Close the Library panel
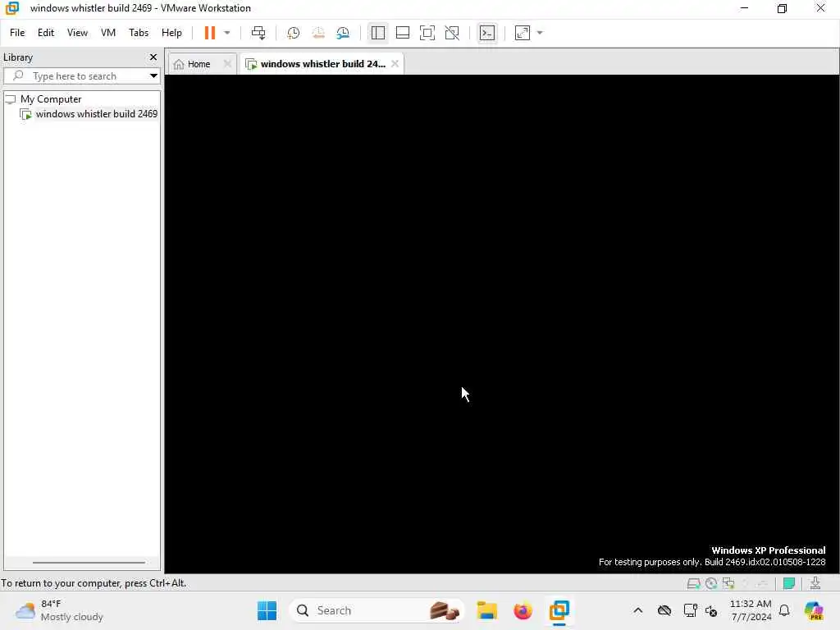Image resolution: width=840 pixels, height=630 pixels. pyautogui.click(x=153, y=57)
